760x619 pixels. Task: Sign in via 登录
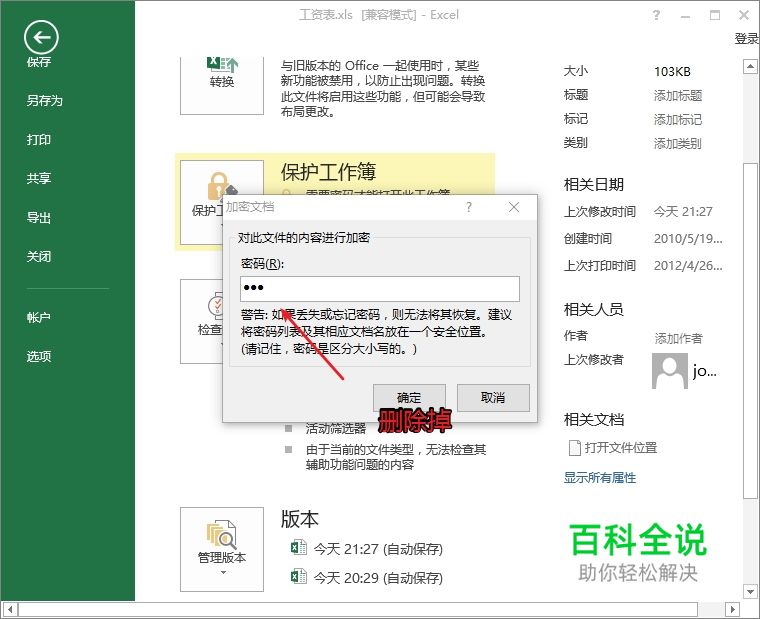[x=746, y=39]
